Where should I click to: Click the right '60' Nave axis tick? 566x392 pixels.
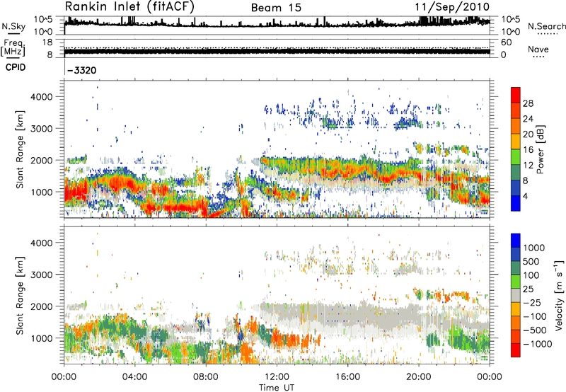click(506, 42)
